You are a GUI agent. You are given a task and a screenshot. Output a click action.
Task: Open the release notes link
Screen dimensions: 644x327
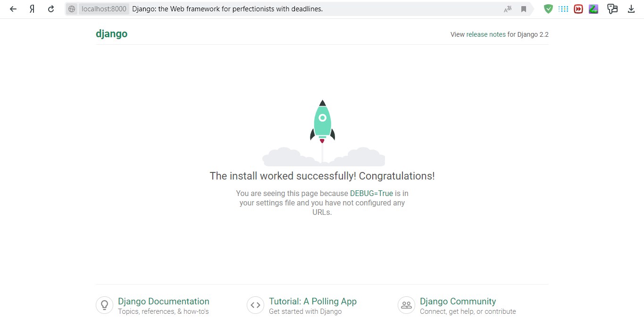click(x=486, y=34)
